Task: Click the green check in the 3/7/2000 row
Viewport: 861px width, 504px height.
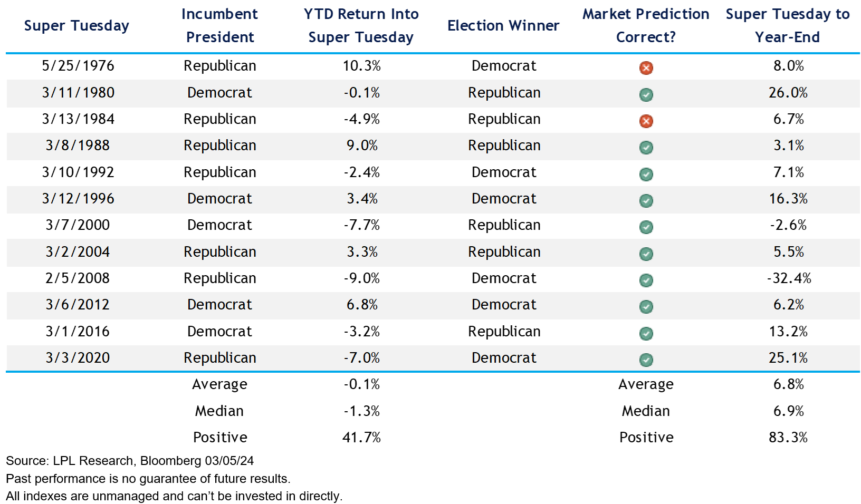Action: [646, 227]
